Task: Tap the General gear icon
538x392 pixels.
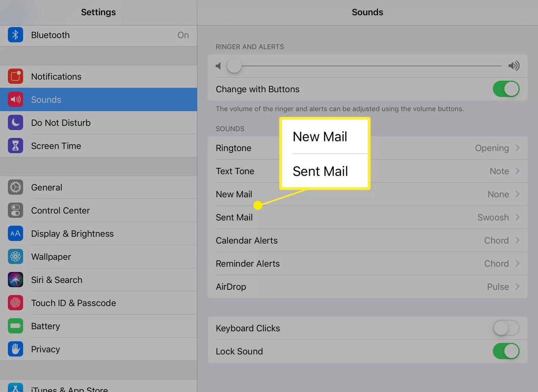Action: click(15, 187)
